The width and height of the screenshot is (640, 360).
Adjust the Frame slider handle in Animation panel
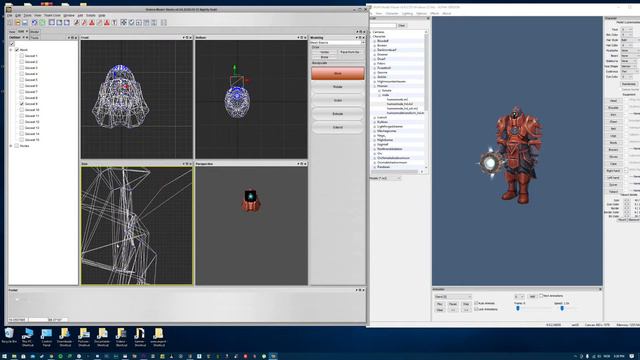coord(518,308)
